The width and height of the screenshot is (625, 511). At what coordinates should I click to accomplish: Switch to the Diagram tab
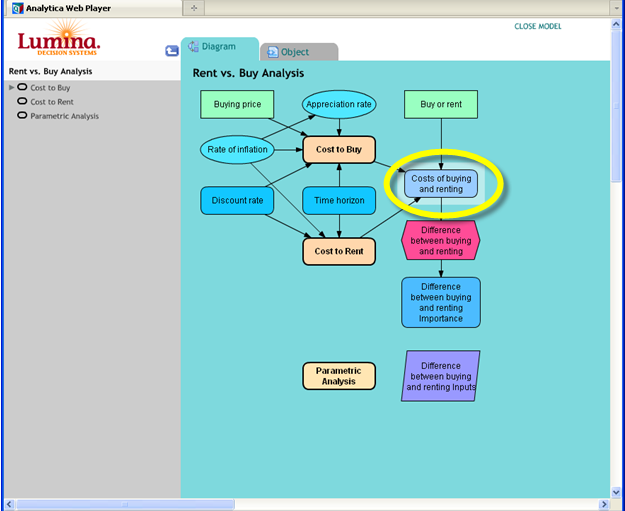(220, 48)
